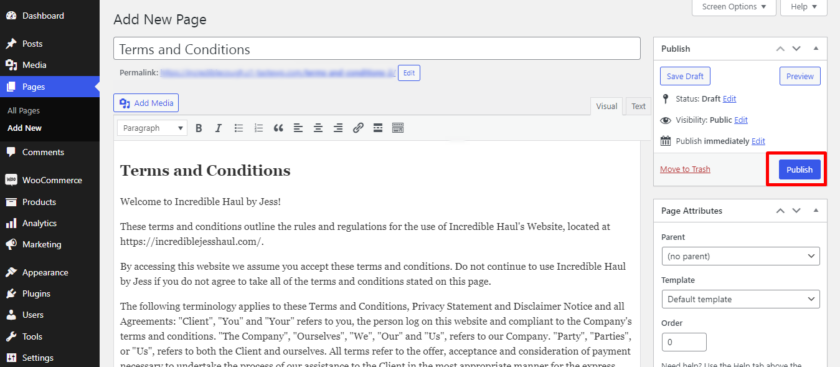Move the Page Attributes box down
The height and width of the screenshot is (367, 840).
(x=797, y=211)
